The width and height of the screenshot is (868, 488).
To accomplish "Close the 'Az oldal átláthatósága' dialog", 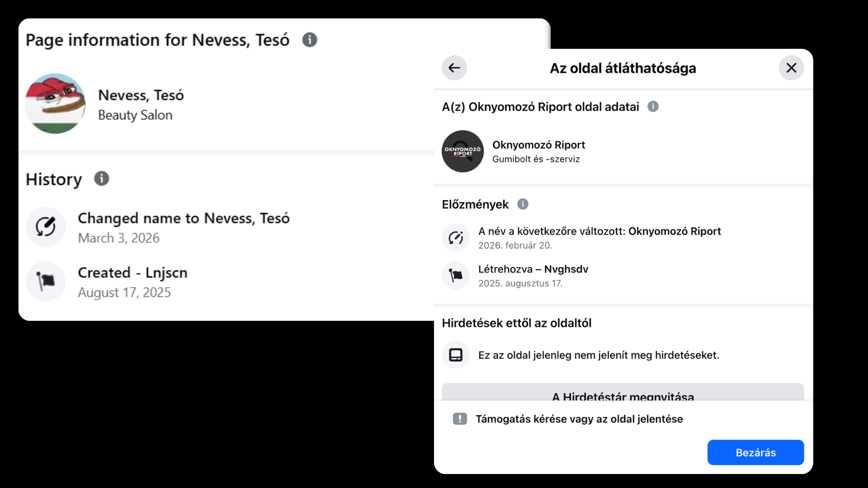I will pyautogui.click(x=791, y=68).
